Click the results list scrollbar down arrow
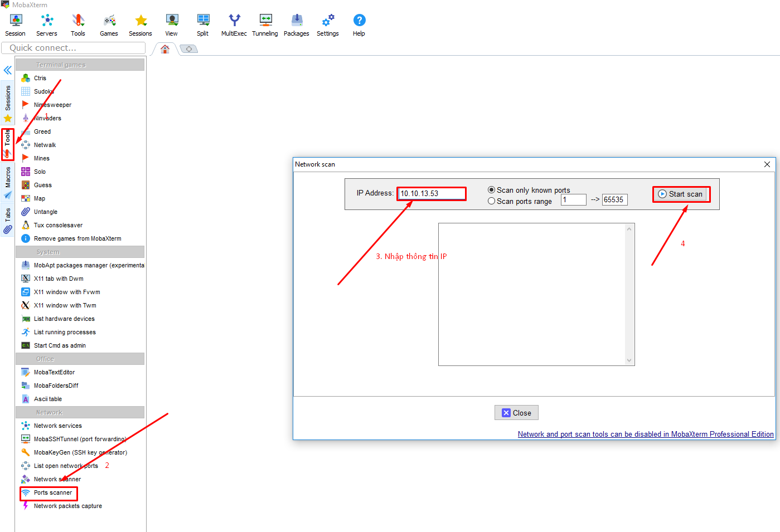 (629, 360)
